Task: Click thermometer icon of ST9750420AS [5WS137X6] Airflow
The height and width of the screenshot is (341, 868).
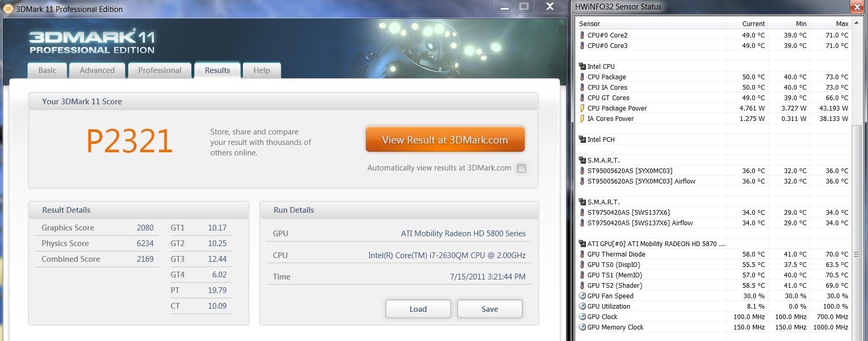Action: (x=582, y=223)
